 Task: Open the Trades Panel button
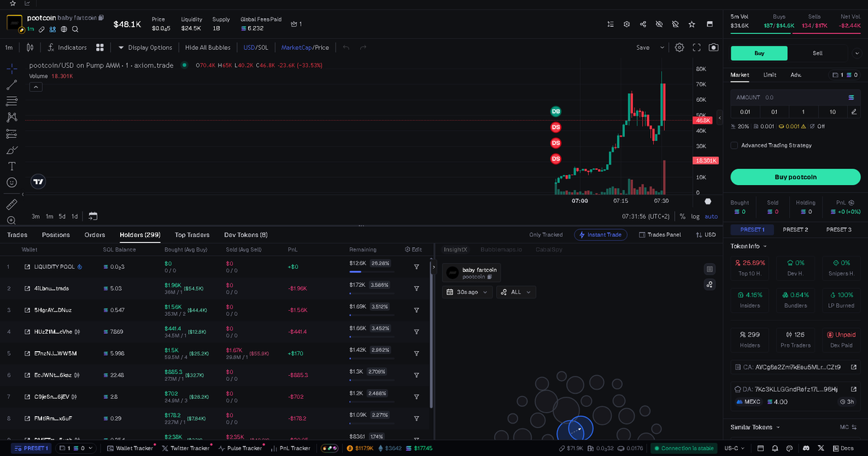click(x=660, y=235)
